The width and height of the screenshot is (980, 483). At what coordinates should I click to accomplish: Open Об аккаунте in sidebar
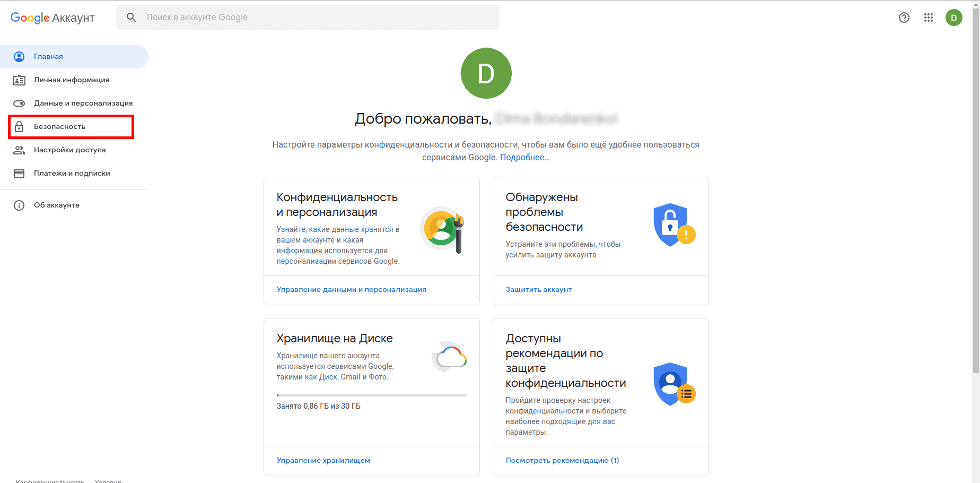(56, 205)
